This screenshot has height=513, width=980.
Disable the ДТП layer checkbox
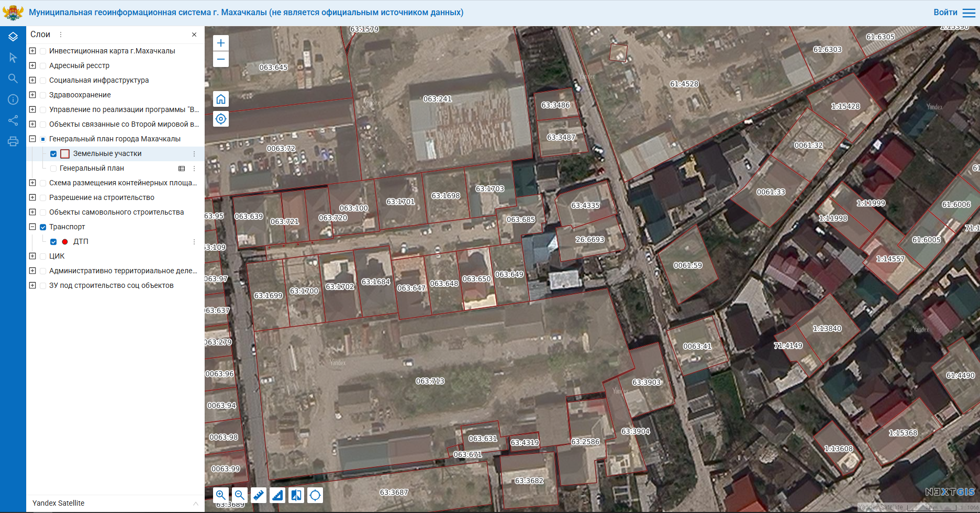[x=53, y=242]
